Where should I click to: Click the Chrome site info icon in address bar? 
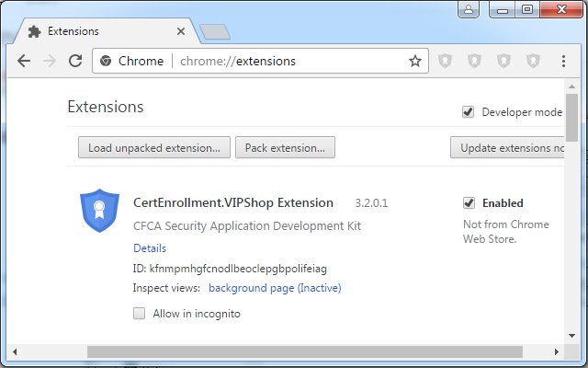[x=106, y=61]
